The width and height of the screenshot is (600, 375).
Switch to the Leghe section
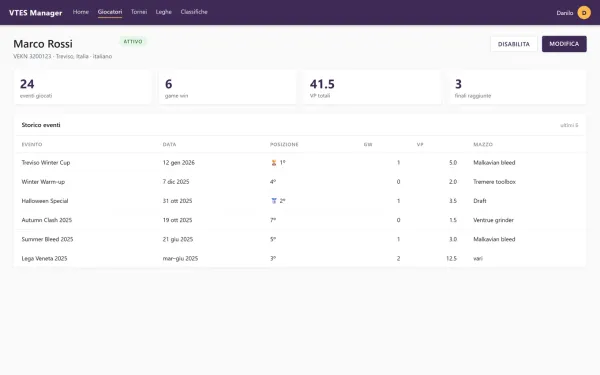(x=164, y=12)
